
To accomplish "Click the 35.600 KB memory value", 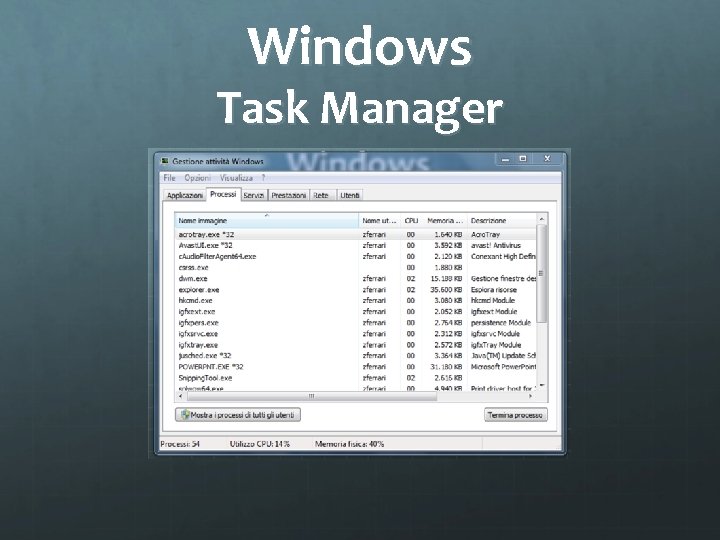I will pos(446,290).
